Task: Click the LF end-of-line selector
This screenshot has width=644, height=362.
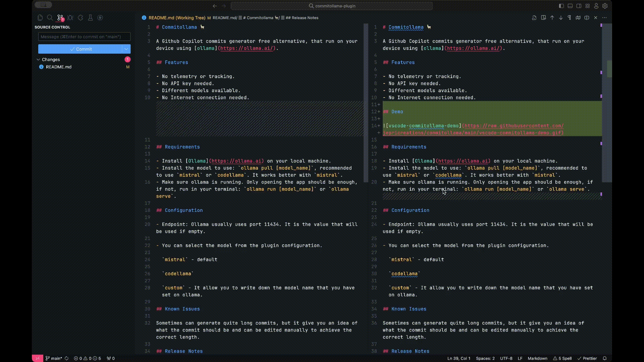Action: pos(520,358)
